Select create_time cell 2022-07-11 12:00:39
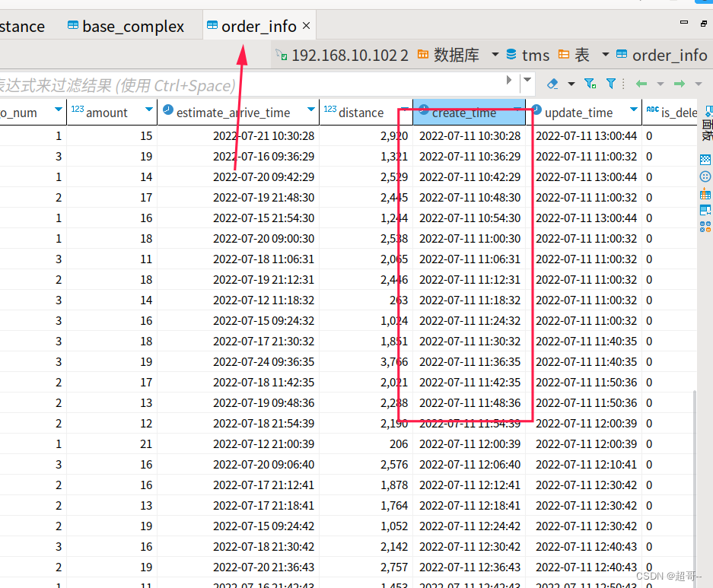Image resolution: width=713 pixels, height=588 pixels. pyautogui.click(x=469, y=444)
